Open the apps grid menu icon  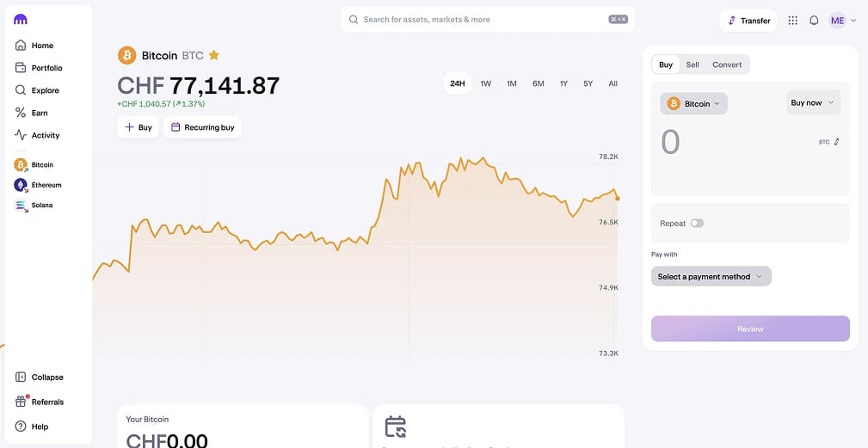click(792, 21)
